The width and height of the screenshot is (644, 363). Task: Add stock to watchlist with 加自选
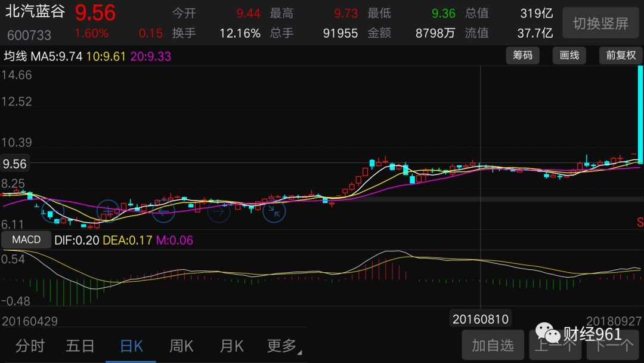(493, 345)
